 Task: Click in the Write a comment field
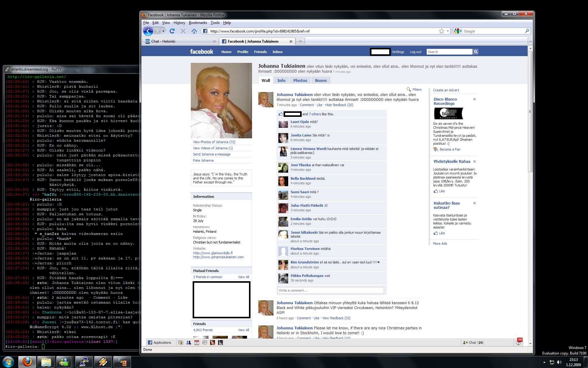pos(330,290)
